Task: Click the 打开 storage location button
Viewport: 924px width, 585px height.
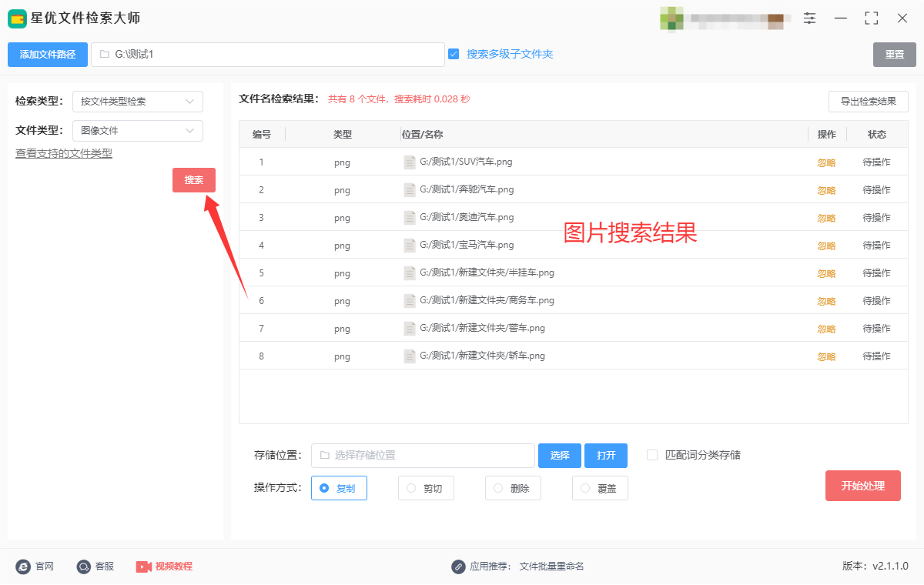Action: (606, 456)
